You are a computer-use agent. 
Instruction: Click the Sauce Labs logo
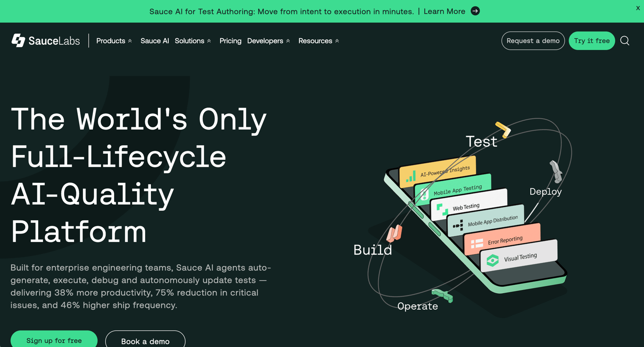point(45,41)
